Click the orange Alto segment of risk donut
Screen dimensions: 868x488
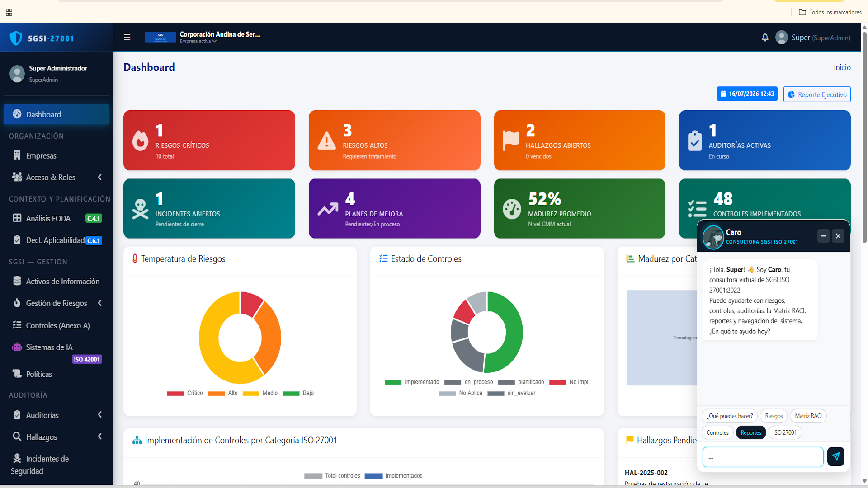271,338
